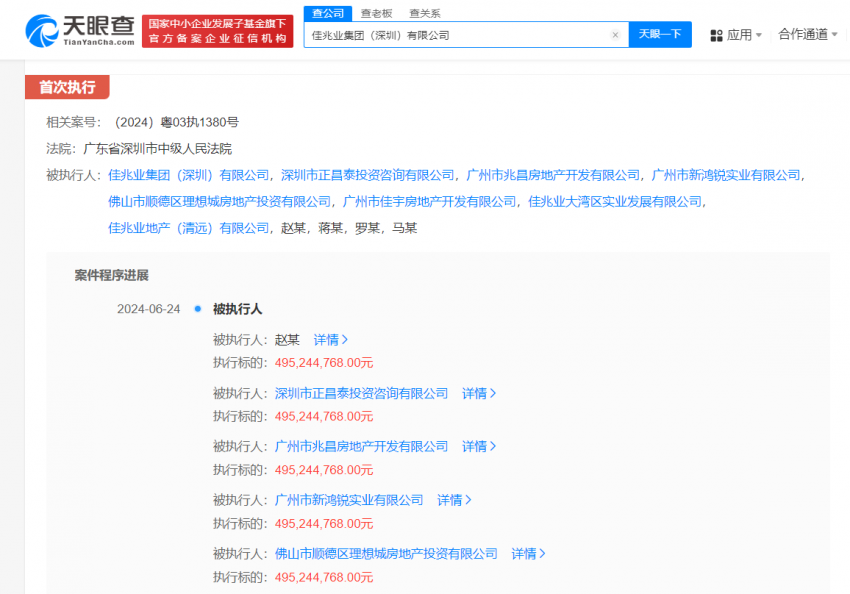Open 深圳市正昌泰投资咨询有限公司 in case progress list
Viewport: 850px width, 594px height.
point(361,393)
